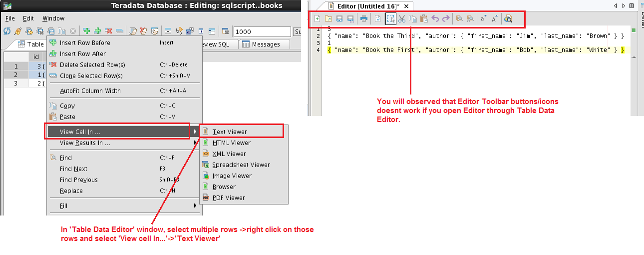Viewport: 644px width, 255px height.
Task: Choose Copy from the context menu
Action: point(124,105)
